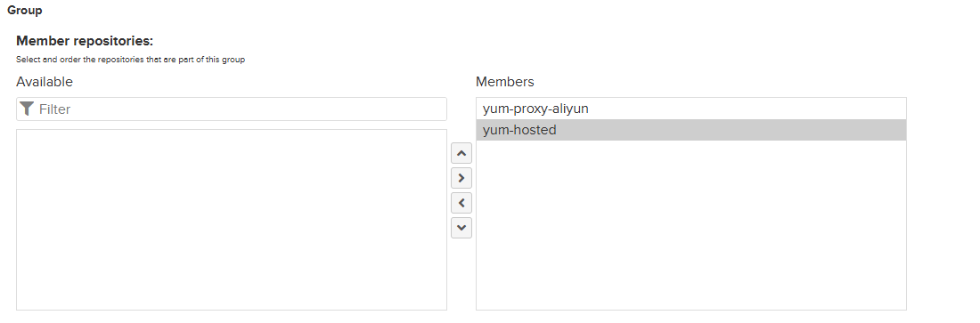Move selected member up with chevron-up
This screenshot has width=980, height=323.
pyautogui.click(x=461, y=153)
